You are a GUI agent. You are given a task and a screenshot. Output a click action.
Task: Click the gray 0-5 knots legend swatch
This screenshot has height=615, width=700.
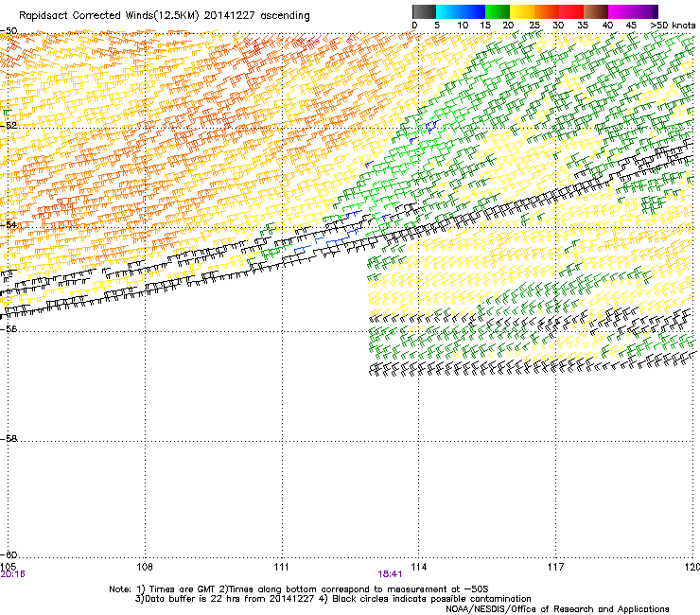424,11
